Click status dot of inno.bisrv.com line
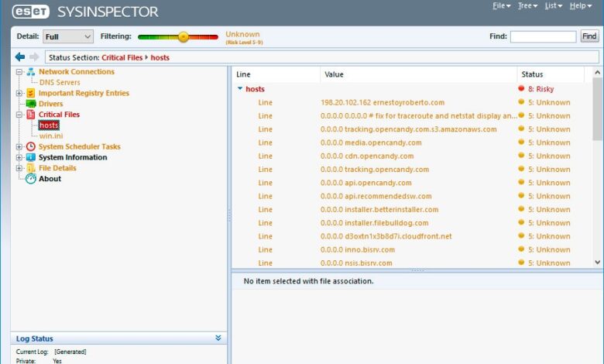The height and width of the screenshot is (364, 604). [521, 249]
